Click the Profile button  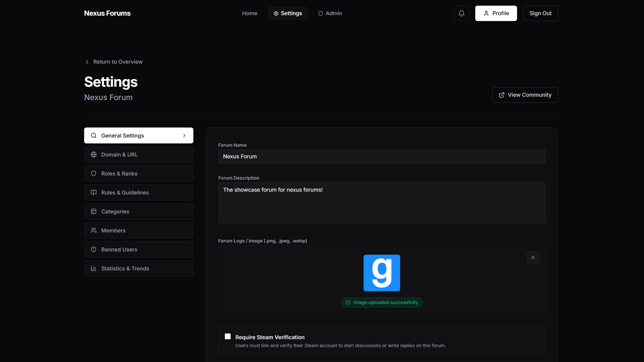point(496,13)
